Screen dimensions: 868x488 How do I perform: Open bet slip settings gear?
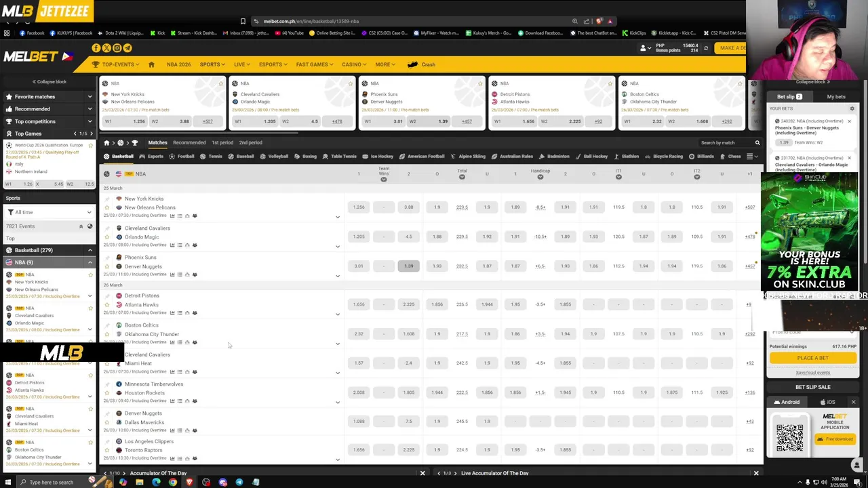[x=852, y=108]
